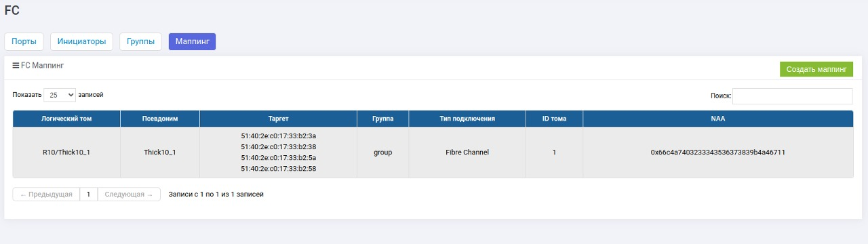Screen dimensions: 868x244
Task: Click the Следующая pagination button
Action: [x=129, y=195]
